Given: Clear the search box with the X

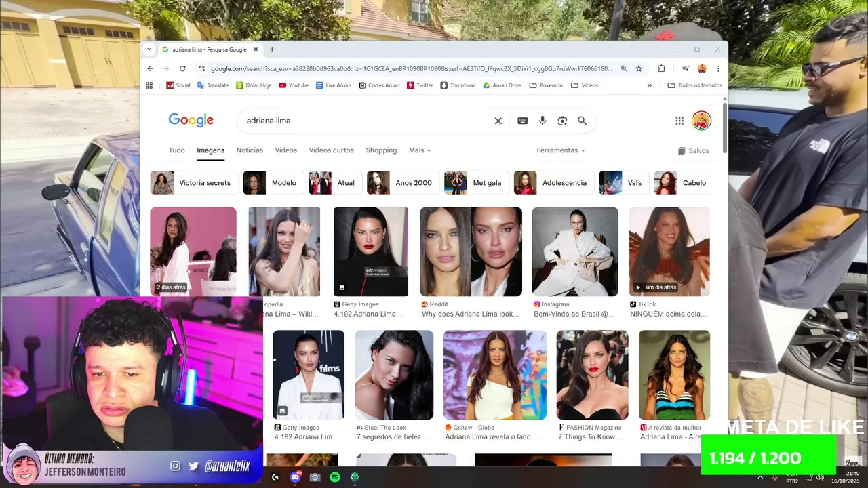Looking at the screenshot, I should point(498,121).
